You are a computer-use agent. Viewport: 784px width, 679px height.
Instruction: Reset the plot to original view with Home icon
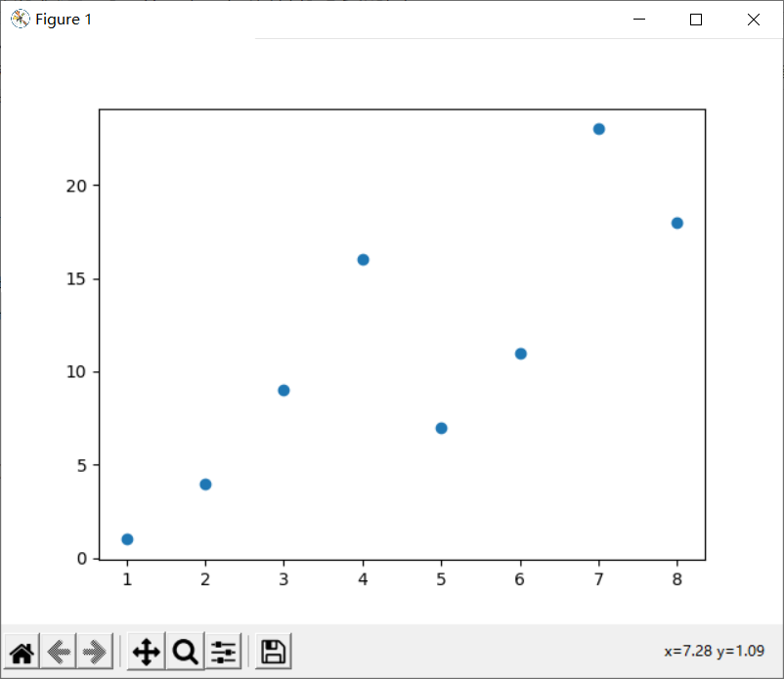click(22, 652)
